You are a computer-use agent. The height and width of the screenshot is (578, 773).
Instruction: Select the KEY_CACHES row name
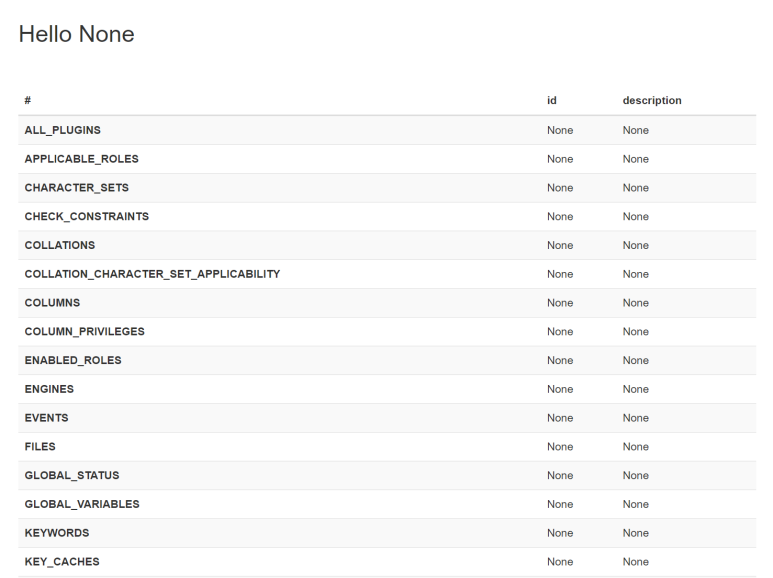tap(62, 562)
